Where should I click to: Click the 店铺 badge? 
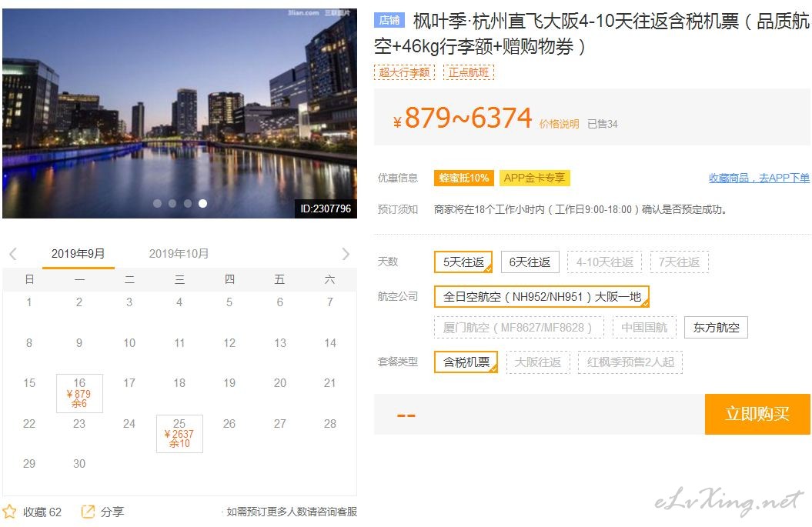point(389,20)
